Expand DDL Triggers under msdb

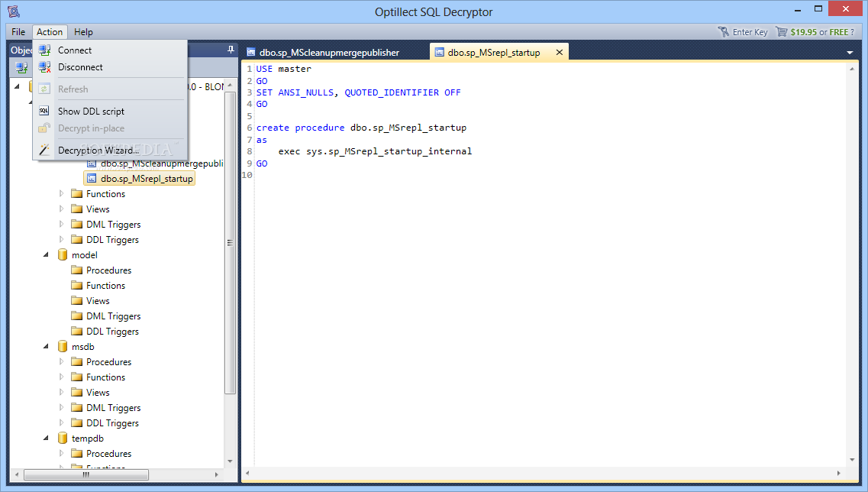click(x=61, y=422)
